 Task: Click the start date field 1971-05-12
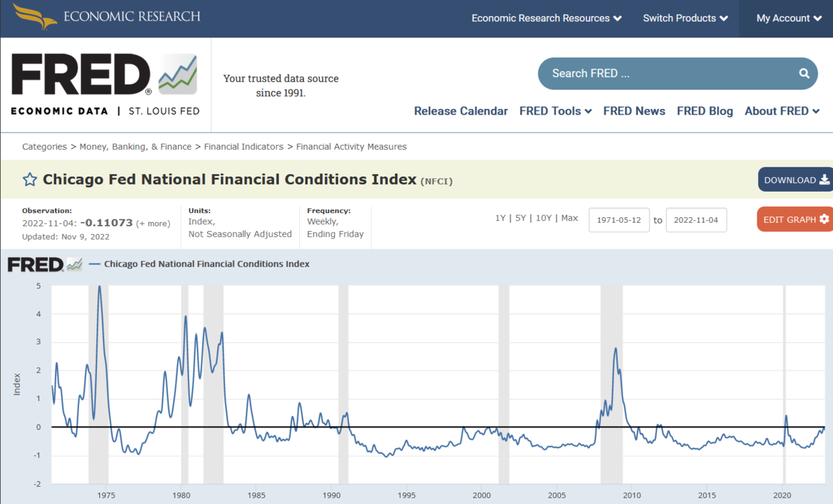pos(619,220)
